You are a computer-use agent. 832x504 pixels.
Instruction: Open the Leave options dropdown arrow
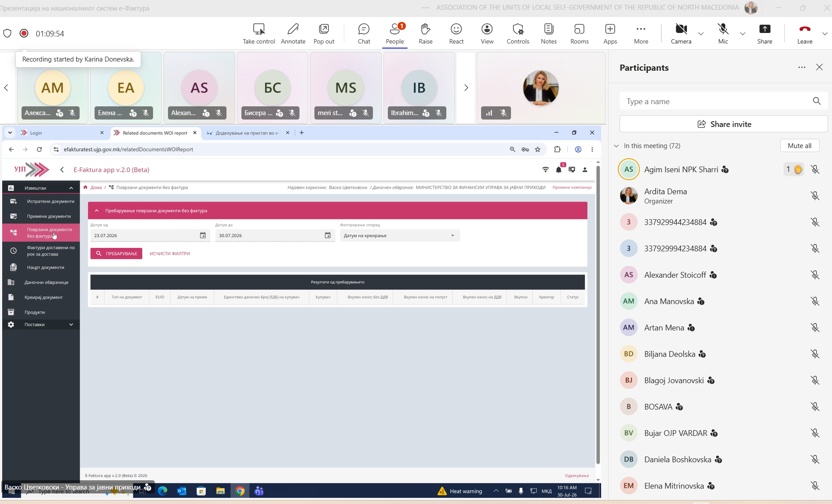coord(825,34)
